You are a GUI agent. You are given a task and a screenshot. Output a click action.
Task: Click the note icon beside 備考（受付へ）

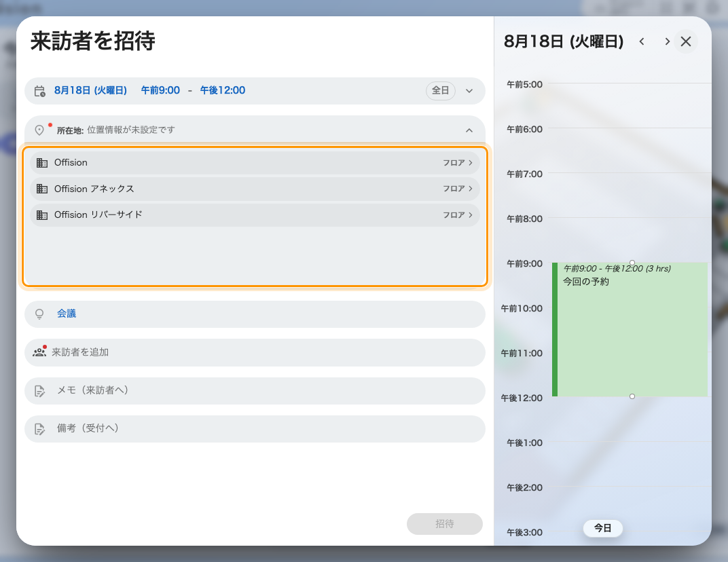point(40,429)
